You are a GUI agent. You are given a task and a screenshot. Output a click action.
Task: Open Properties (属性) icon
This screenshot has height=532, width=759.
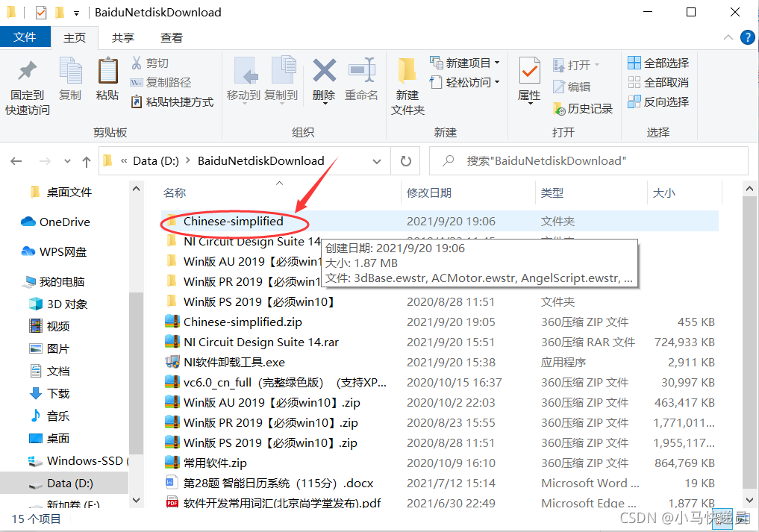[530, 71]
